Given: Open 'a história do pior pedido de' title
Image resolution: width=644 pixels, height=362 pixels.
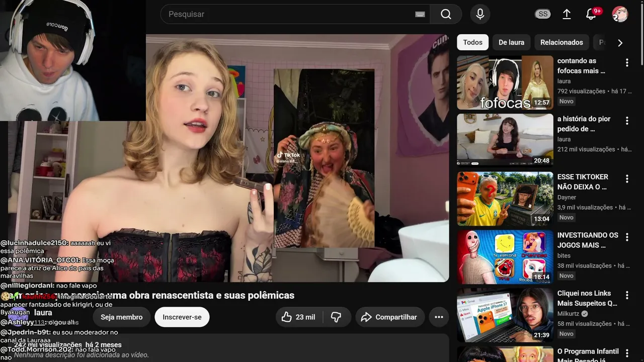Looking at the screenshot, I should [584, 124].
